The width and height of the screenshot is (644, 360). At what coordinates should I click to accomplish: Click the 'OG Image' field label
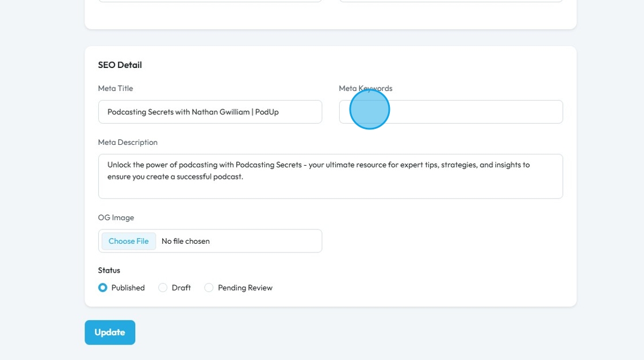click(116, 217)
